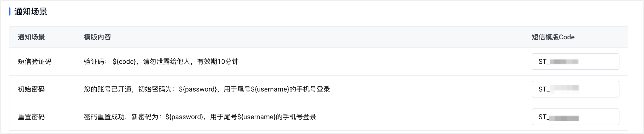Image resolution: width=644 pixels, height=134 pixels.
Task: Click ${username} in the 初始密码 template text
Action: 270,89
